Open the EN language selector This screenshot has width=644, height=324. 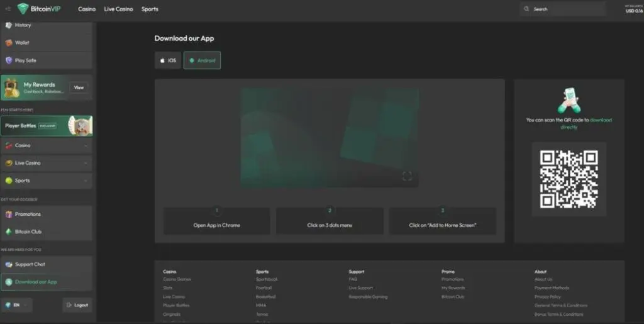(x=16, y=305)
